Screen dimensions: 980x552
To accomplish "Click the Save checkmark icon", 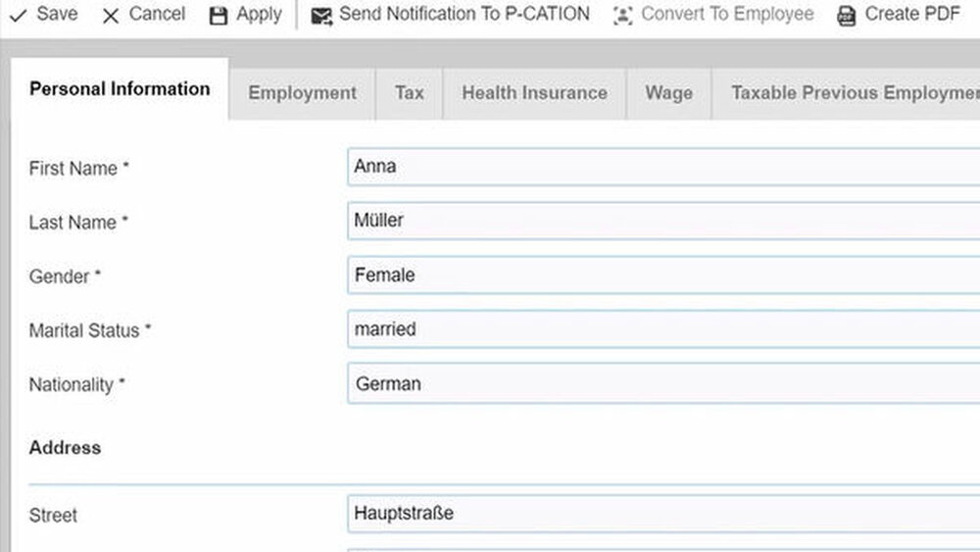I will pyautogui.click(x=19, y=16).
